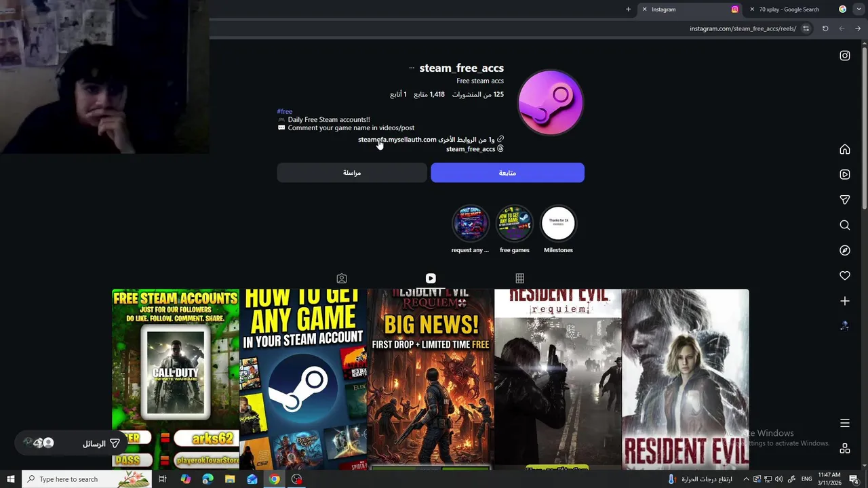Open Google Chrome from the taskbar
The height and width of the screenshot is (488, 868).
[x=274, y=479]
